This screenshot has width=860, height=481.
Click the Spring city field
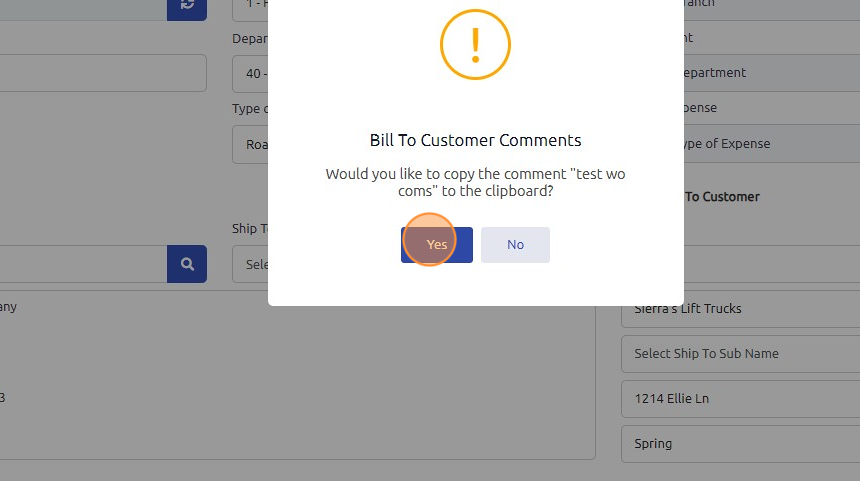click(x=740, y=444)
